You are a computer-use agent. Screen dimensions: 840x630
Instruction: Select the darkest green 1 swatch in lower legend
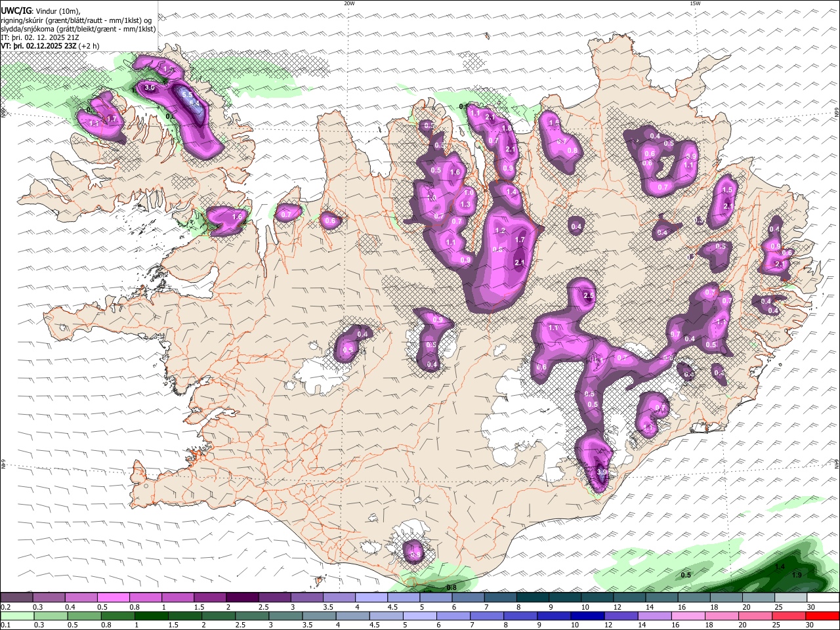click(152, 616)
